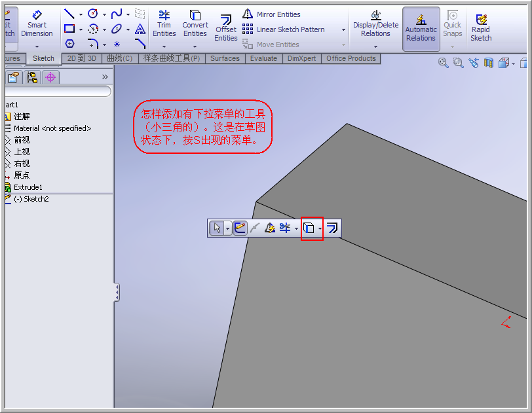Select the Sketch Text tool
This screenshot has width=532, height=413.
coord(140,29)
